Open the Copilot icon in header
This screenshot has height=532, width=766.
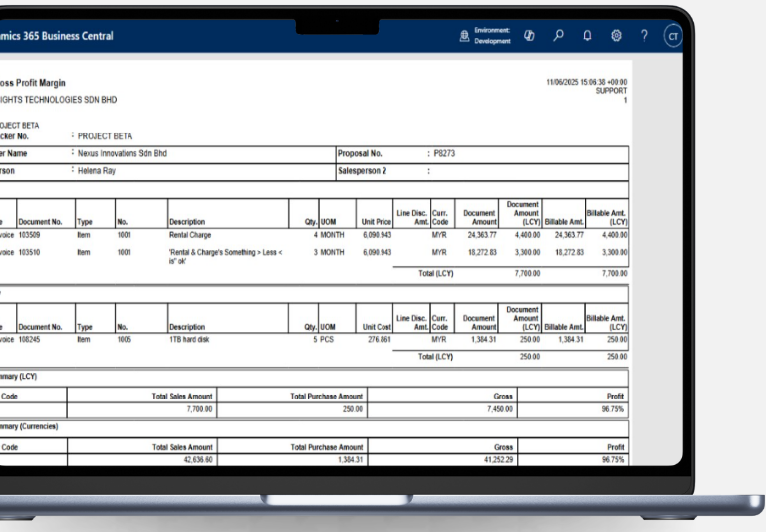pyautogui.click(x=530, y=36)
